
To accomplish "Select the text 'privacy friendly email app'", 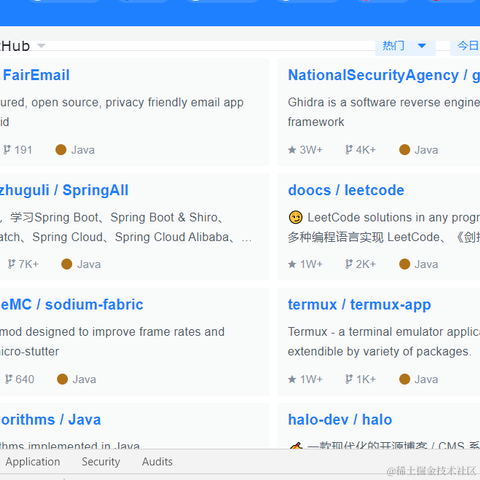I will coord(174,102).
